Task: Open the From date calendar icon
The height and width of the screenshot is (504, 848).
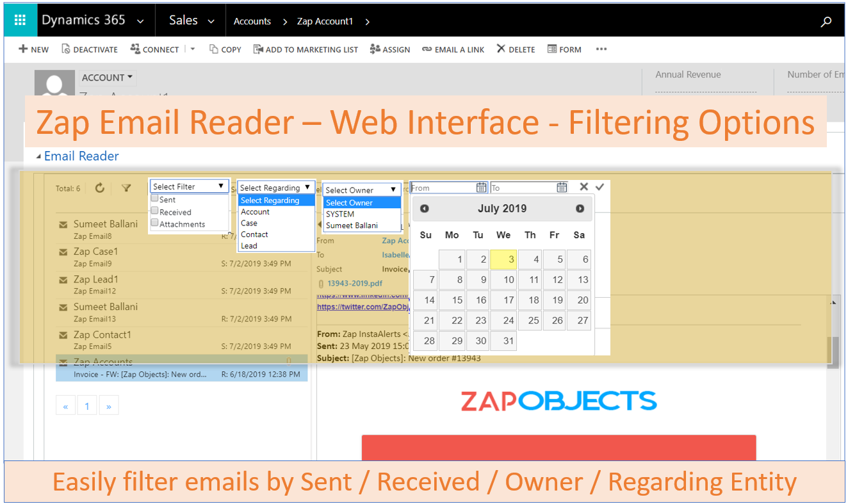Action: click(x=482, y=188)
